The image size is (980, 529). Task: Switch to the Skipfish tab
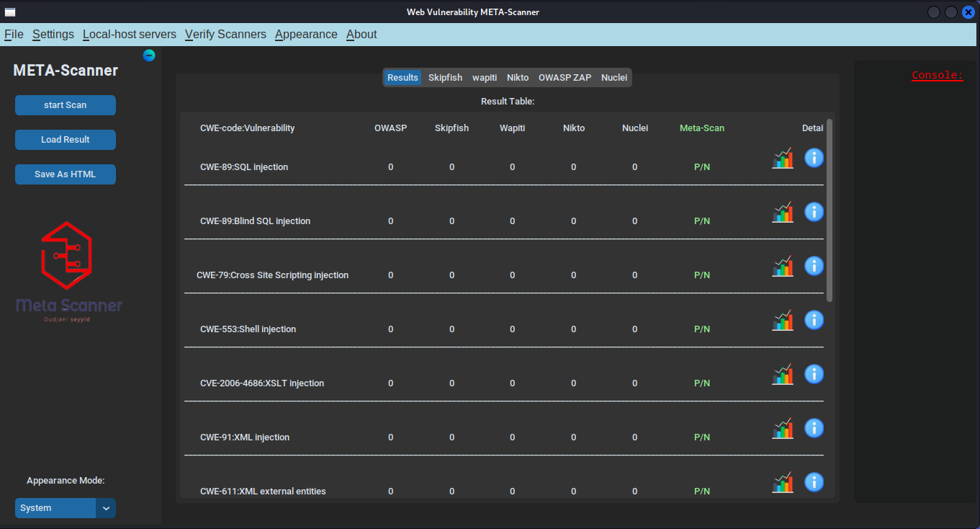pyautogui.click(x=445, y=77)
